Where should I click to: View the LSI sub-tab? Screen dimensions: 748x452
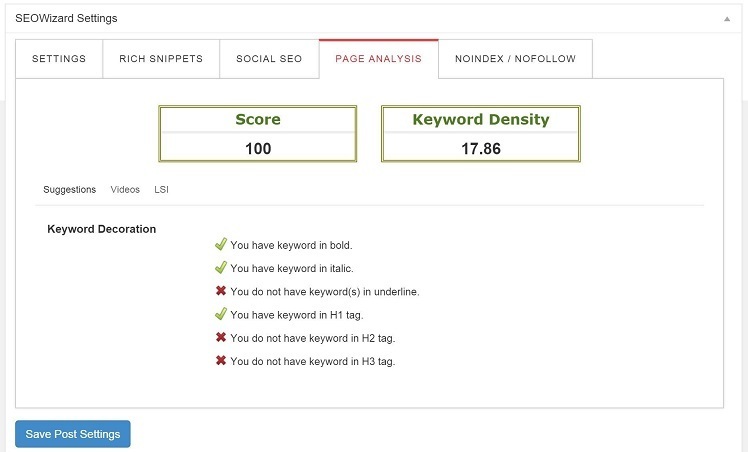tap(161, 189)
